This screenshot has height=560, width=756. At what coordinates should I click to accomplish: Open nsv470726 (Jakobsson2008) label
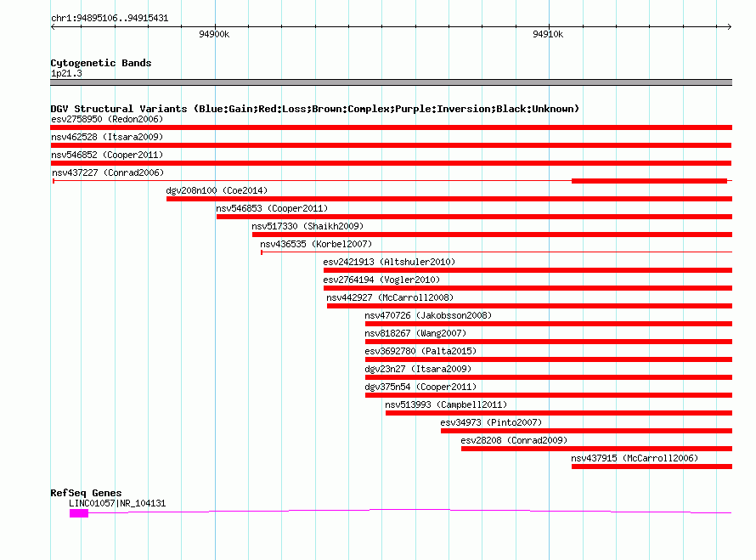click(x=428, y=315)
